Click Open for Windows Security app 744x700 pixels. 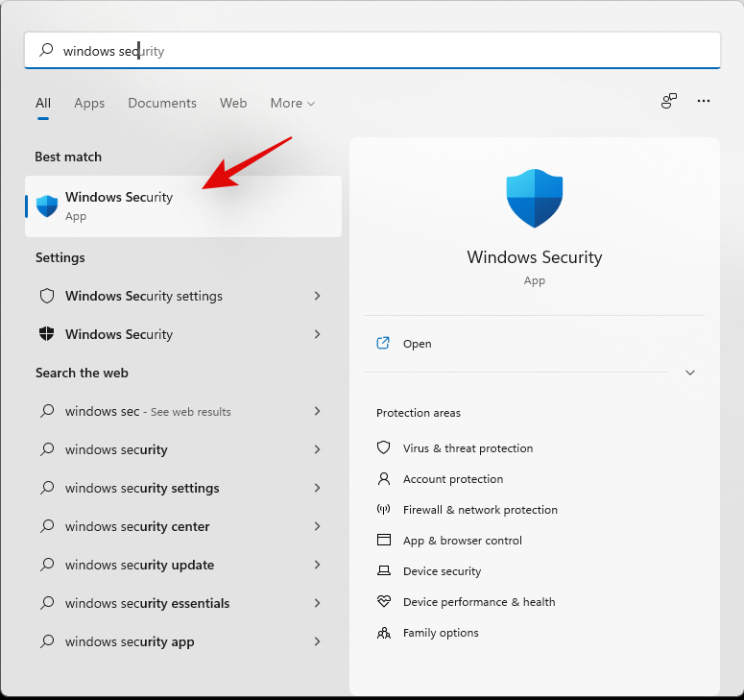(x=417, y=344)
